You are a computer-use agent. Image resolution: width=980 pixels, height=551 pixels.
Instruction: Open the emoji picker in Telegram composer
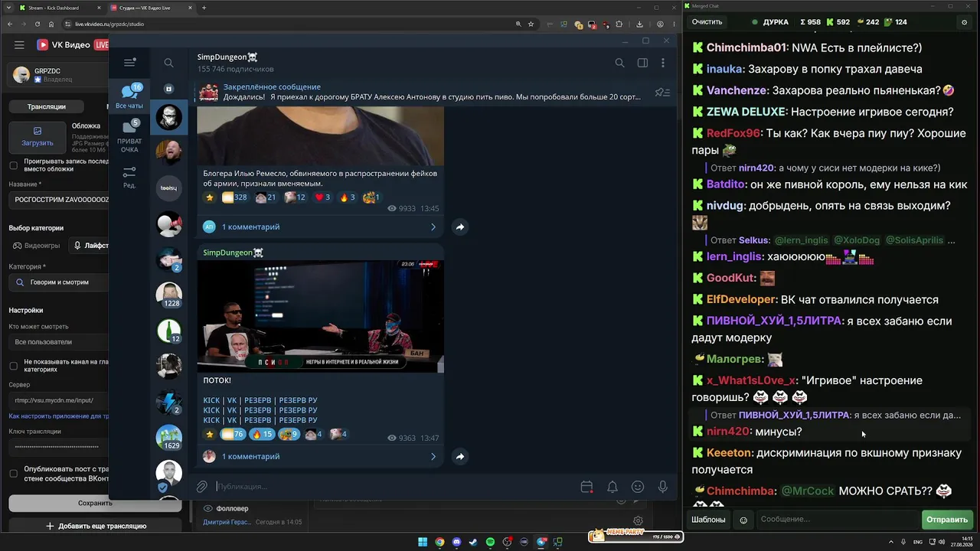[638, 487]
